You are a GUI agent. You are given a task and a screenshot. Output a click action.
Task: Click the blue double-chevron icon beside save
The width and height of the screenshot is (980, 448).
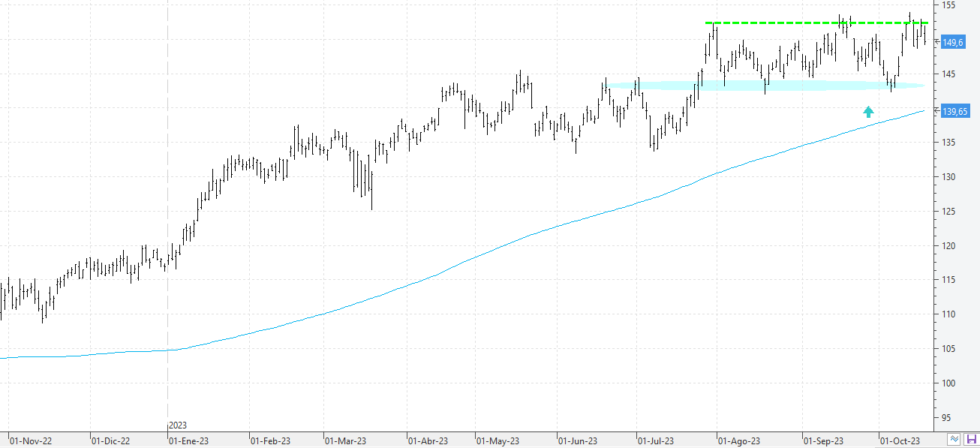(954, 440)
